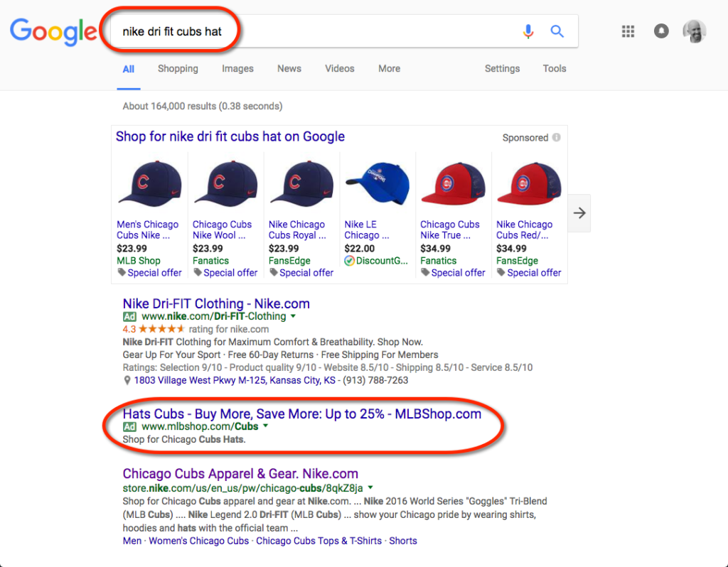The image size is (728, 567).
Task: Click the MLB Shop seller name
Action: pyautogui.click(x=139, y=261)
